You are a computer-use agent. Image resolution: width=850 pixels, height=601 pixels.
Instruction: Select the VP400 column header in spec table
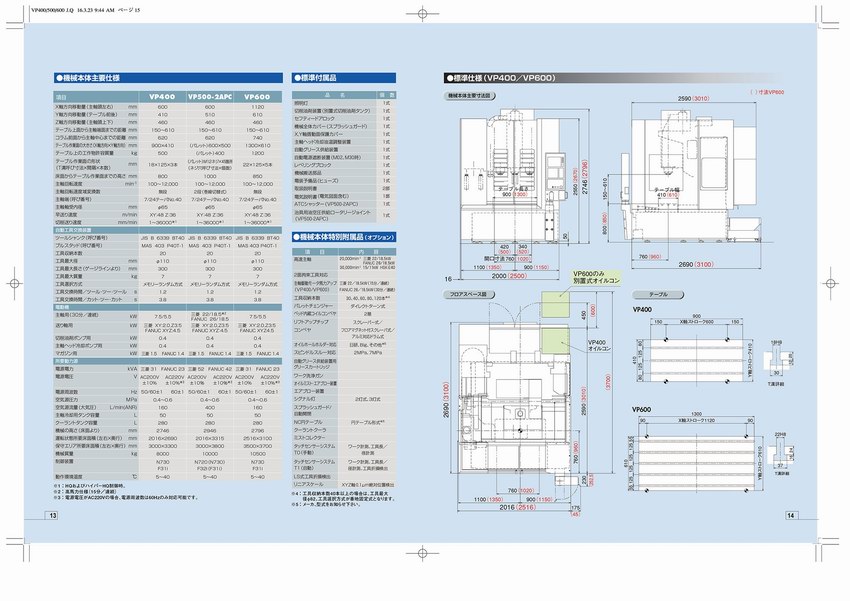pos(162,97)
